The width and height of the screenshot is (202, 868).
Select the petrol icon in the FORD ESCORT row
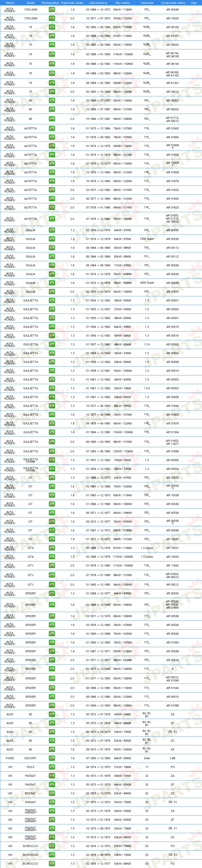51,758
